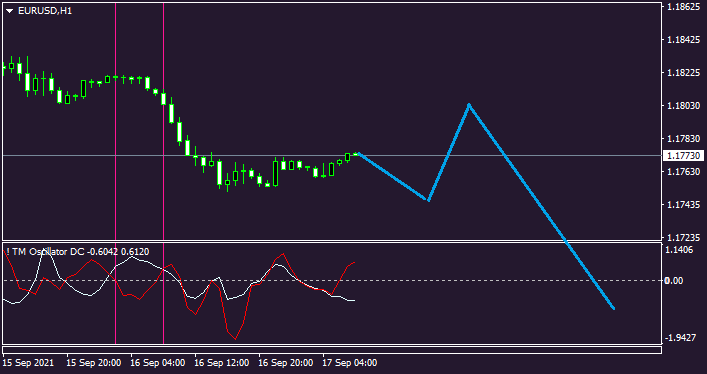Viewport: 707px width, 374px height.
Task: Click the 16 Sep 12:00 time label
Action: tap(222, 363)
